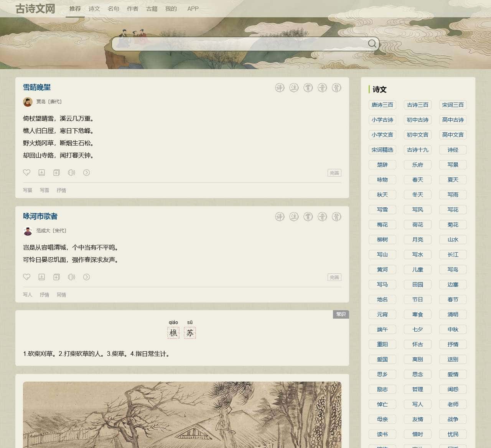
Task: Download the poem 咏河市歌者
Action: click(41, 277)
